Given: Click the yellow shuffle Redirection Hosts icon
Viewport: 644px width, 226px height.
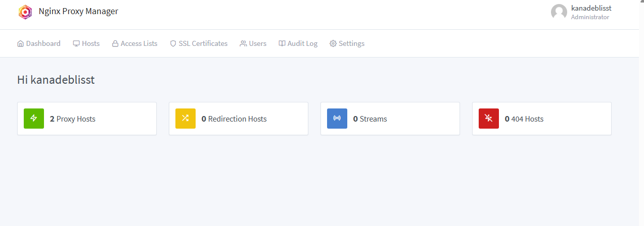Looking at the screenshot, I should (x=186, y=119).
